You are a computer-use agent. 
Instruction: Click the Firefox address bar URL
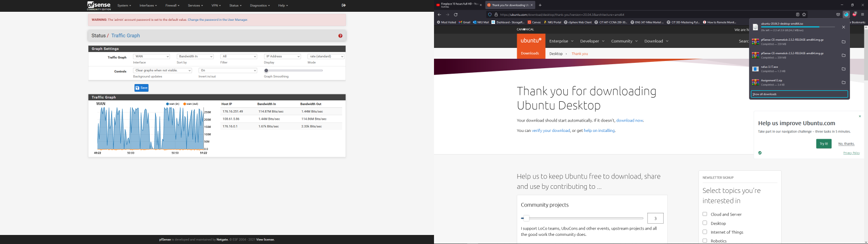tap(562, 14)
